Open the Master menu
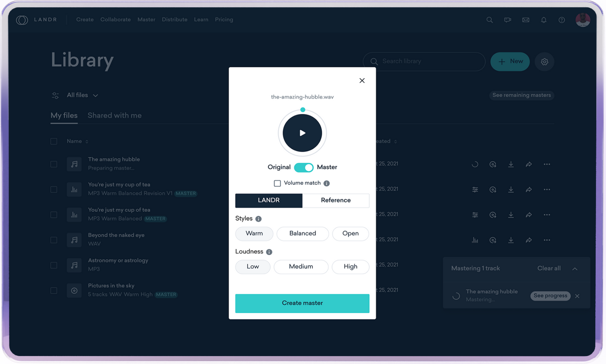This screenshot has width=606, height=364. [x=146, y=20]
